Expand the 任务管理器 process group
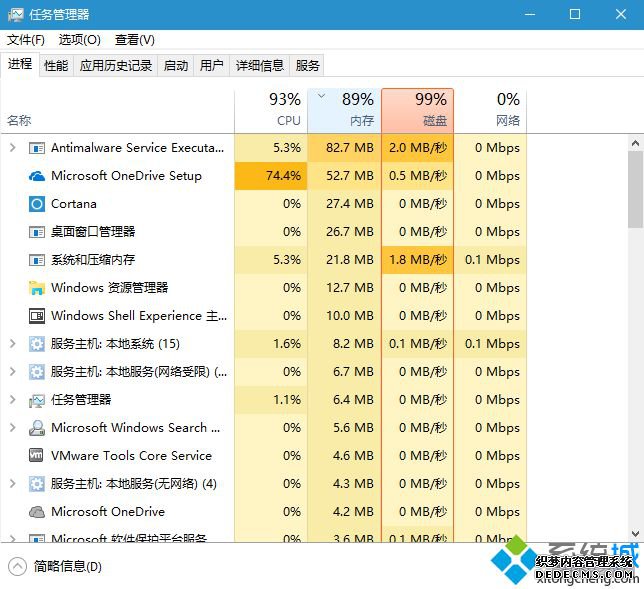This screenshot has width=644, height=589. tap(13, 399)
